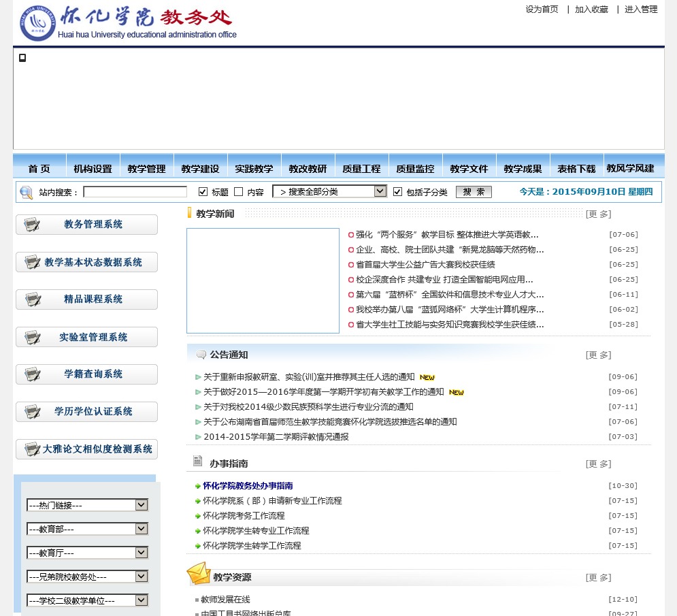The width and height of the screenshot is (677, 616).
Task: Open 怀化学院教务处办事指南 link
Action: 248,486
